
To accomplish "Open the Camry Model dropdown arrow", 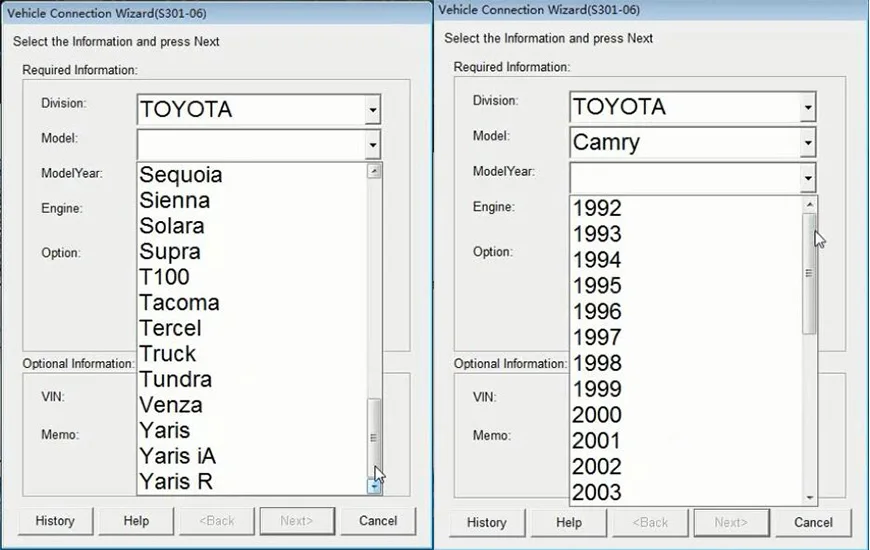I will pyautogui.click(x=808, y=143).
